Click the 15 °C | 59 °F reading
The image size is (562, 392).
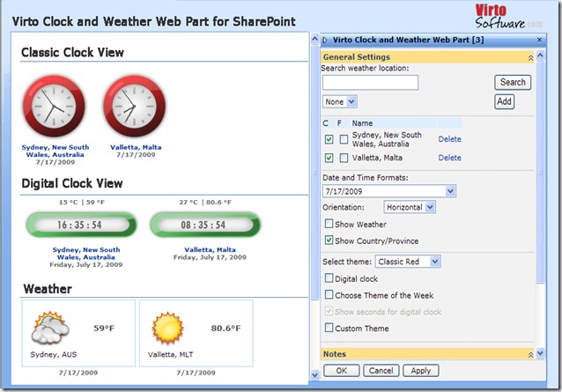tap(82, 202)
